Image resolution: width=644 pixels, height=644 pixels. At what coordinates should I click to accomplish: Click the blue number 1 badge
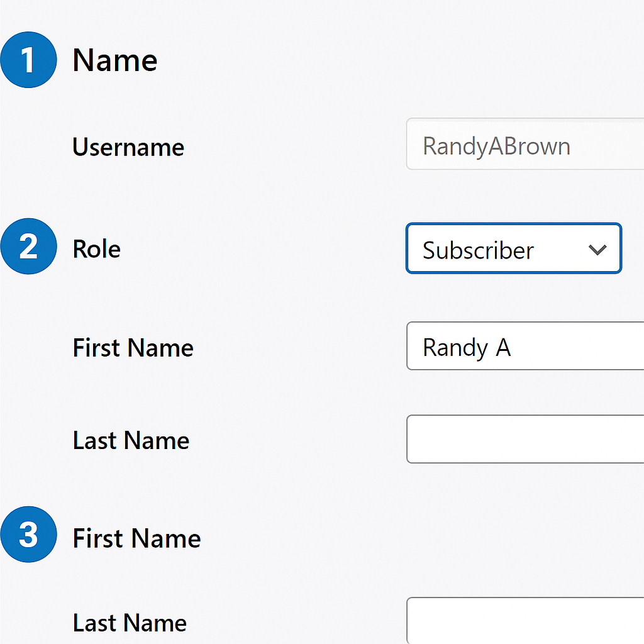pos(28,60)
